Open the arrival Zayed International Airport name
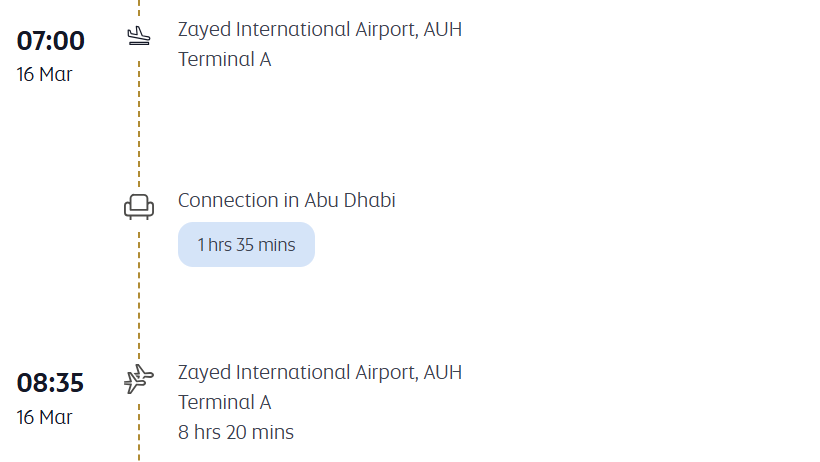This screenshot has height=462, width=820. pos(297,29)
